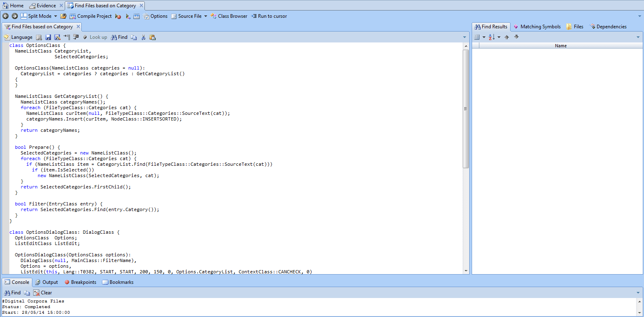Image resolution: width=644 pixels, height=317 pixels.
Task: Click the compile icon left of Options
Action: (137, 16)
